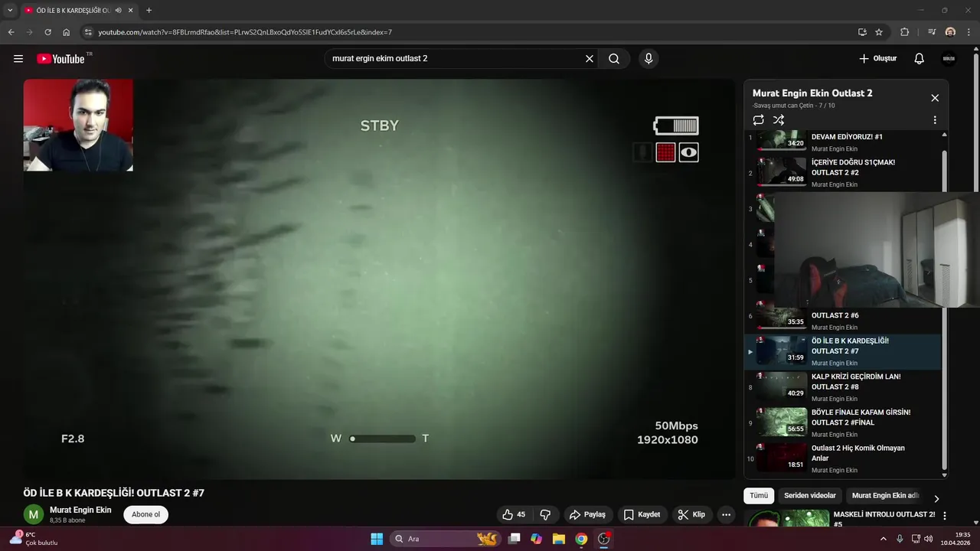
Task: Click Kaydet save button
Action: click(x=642, y=515)
